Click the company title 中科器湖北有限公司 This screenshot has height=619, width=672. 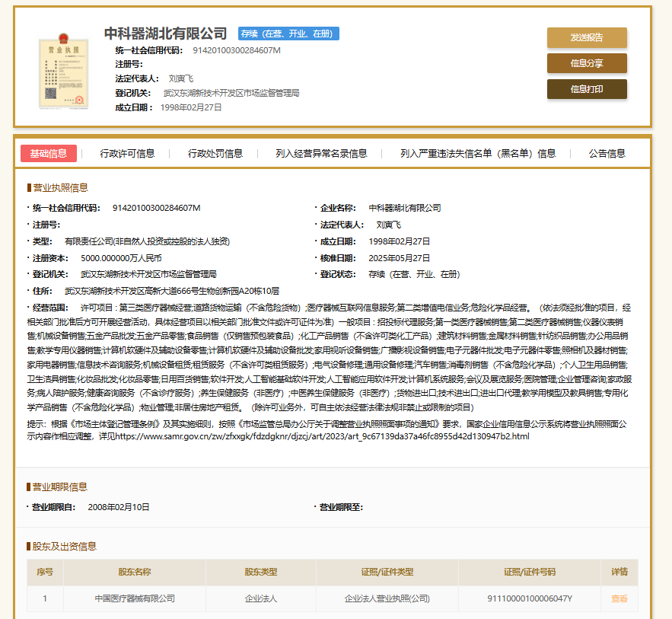point(165,34)
